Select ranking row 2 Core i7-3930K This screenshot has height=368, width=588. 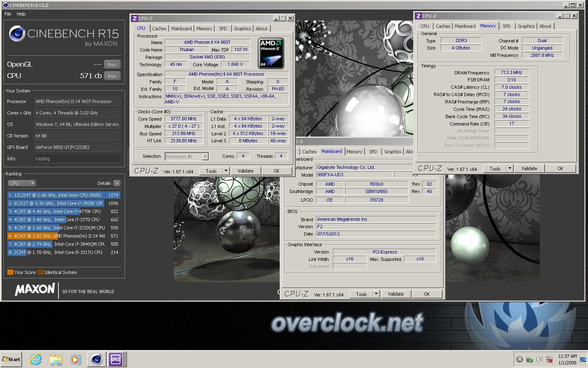click(64, 203)
